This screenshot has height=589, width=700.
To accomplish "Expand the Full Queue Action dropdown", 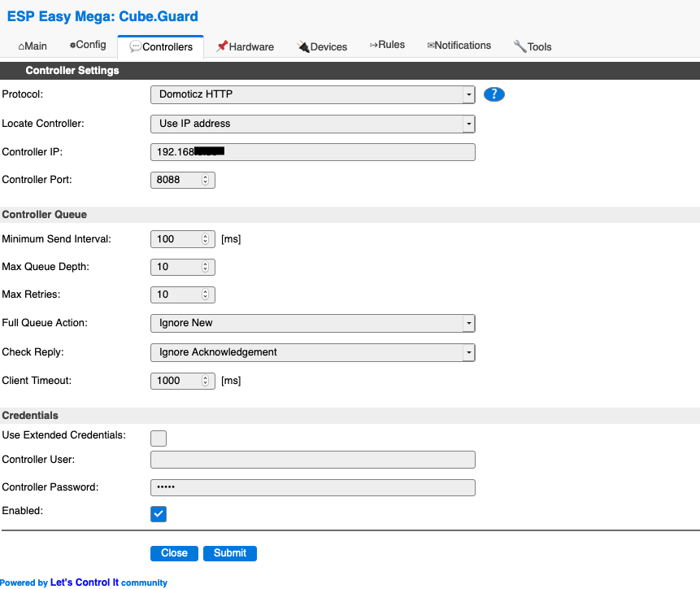I will click(312, 323).
